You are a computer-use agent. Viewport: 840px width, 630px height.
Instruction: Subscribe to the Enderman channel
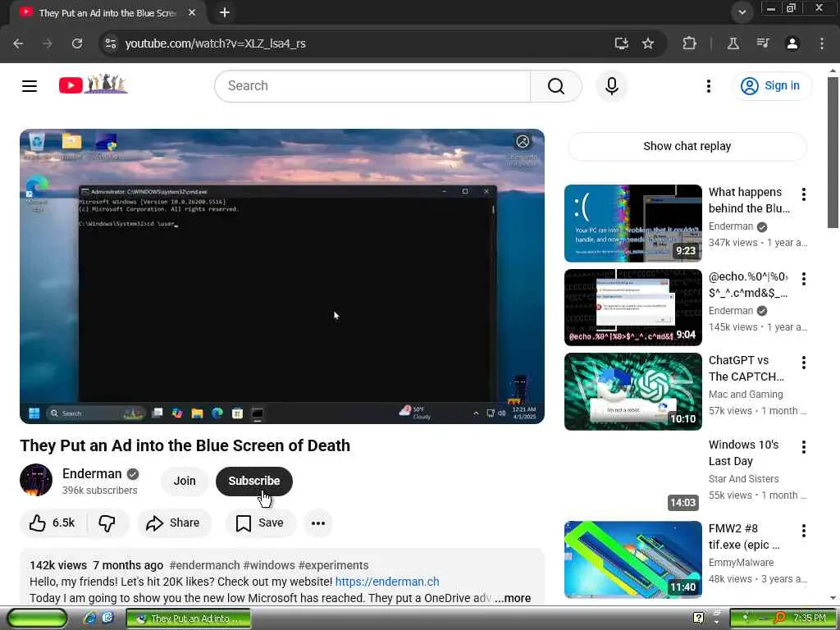(254, 481)
